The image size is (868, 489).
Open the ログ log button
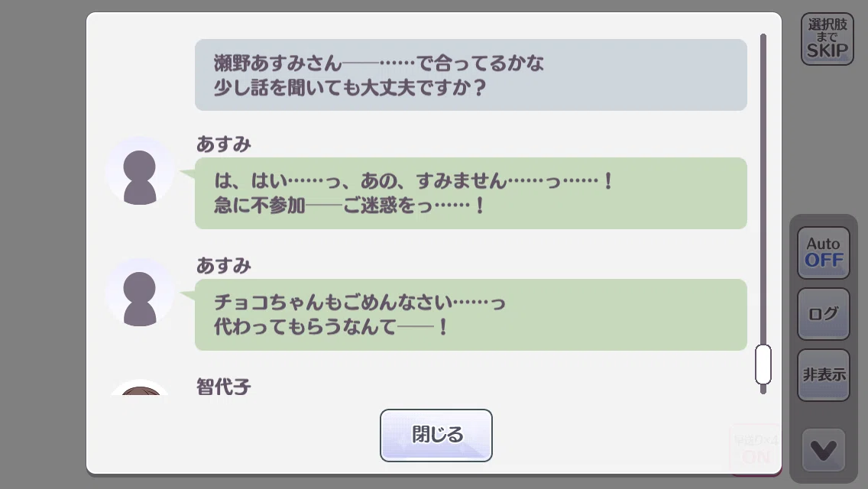coord(823,313)
